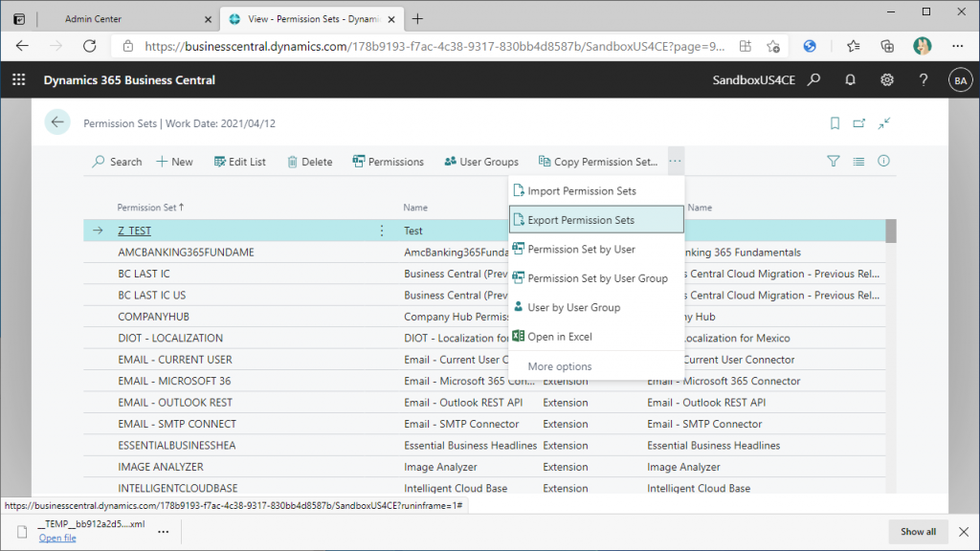Open the Z_TEST permission set link
This screenshot has height=551, width=980.
point(134,231)
